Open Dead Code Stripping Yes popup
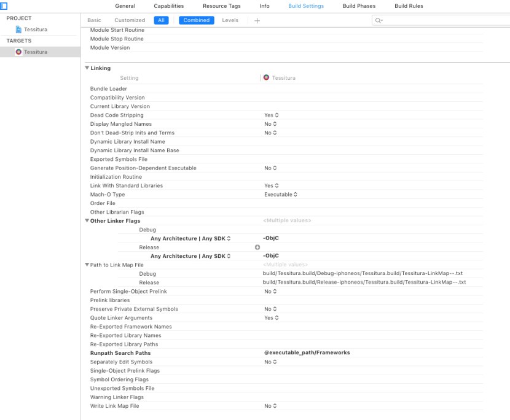510x420 pixels. (272, 115)
